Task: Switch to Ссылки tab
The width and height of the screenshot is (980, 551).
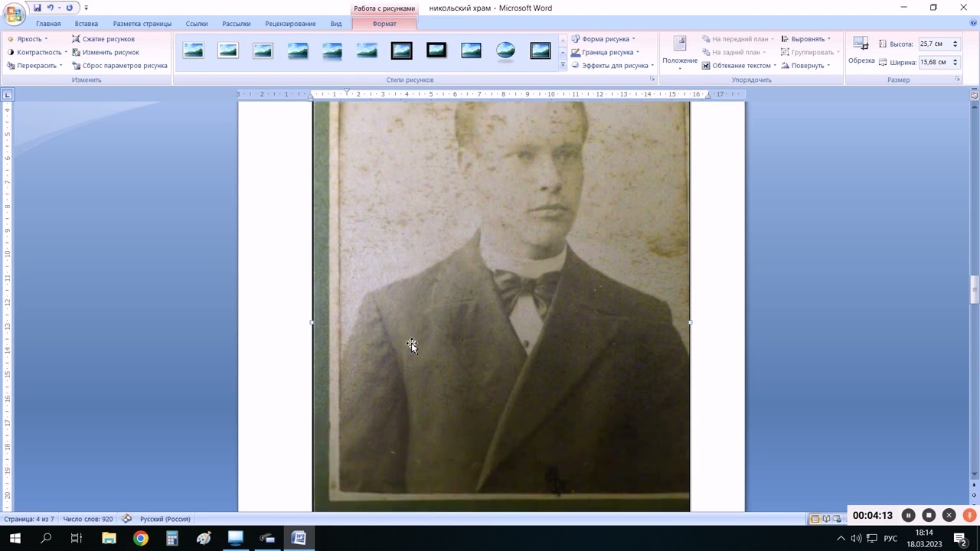Action: (197, 24)
